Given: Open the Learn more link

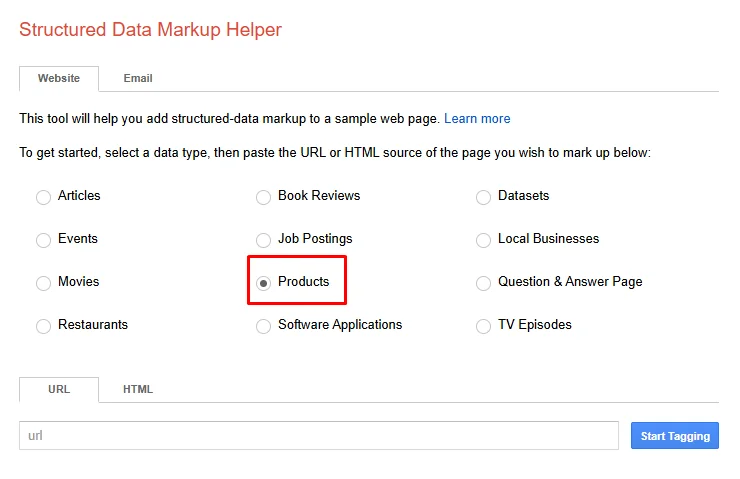Looking at the screenshot, I should tap(477, 118).
